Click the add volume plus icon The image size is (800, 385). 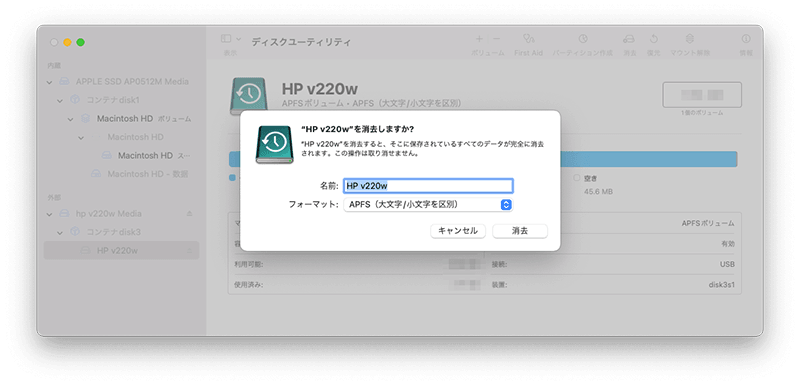[x=479, y=39]
